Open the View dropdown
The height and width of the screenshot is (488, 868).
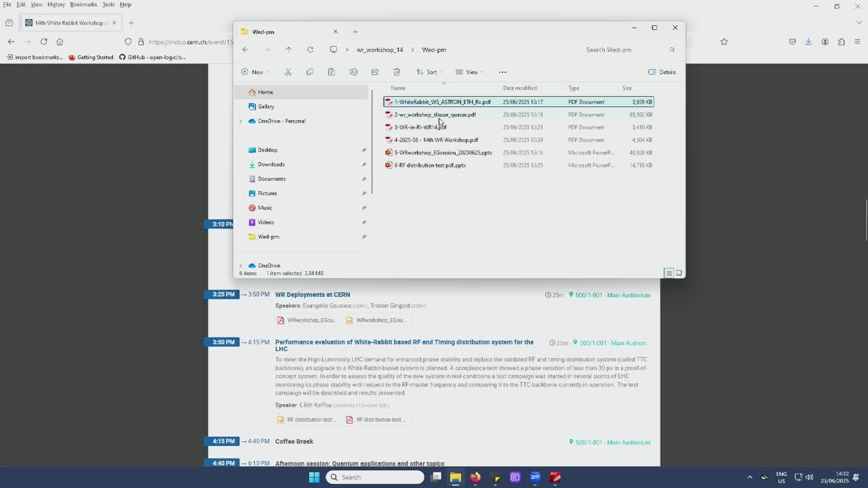point(469,72)
